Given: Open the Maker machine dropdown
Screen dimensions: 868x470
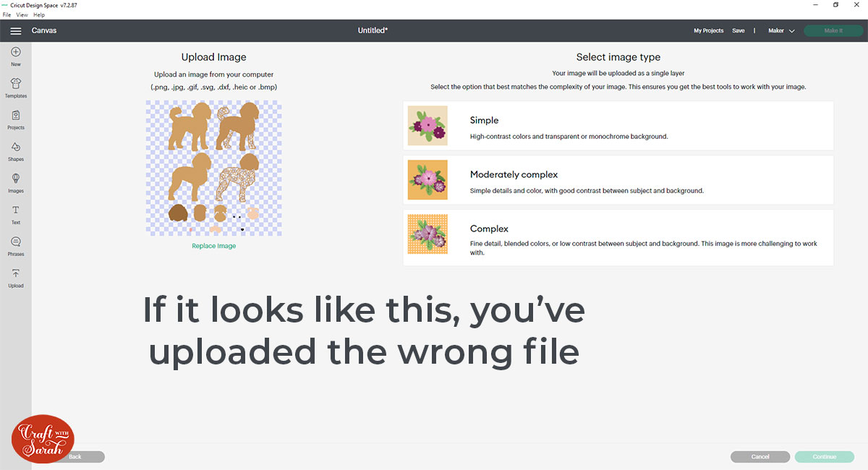Looking at the screenshot, I should coord(780,30).
